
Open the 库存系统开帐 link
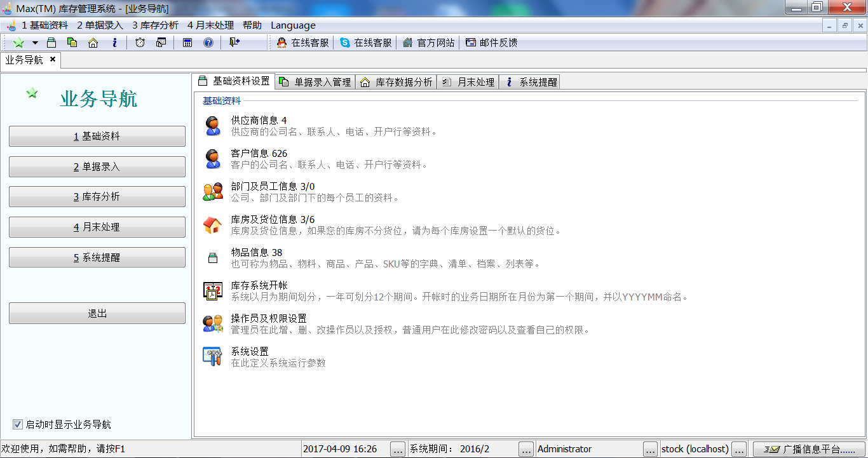(x=259, y=285)
